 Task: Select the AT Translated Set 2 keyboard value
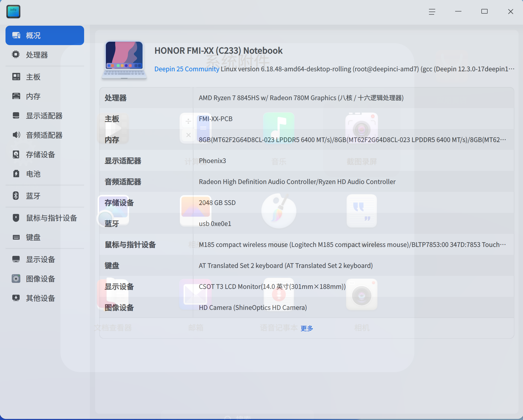tap(286, 266)
